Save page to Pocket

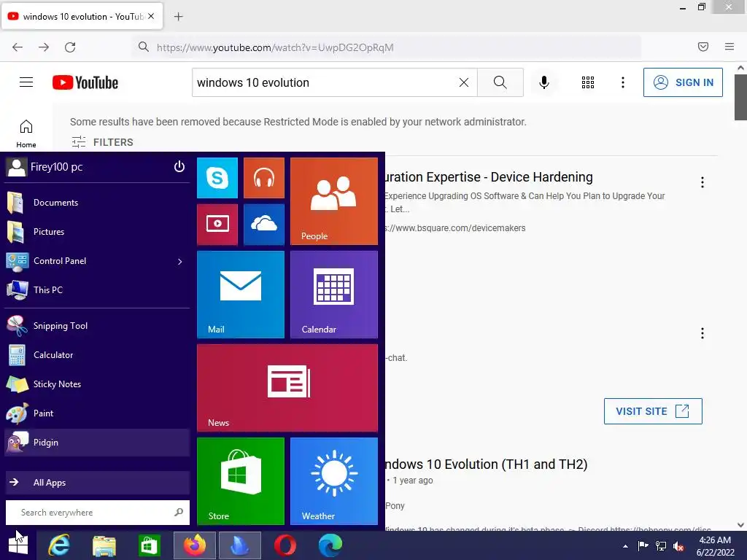(703, 47)
